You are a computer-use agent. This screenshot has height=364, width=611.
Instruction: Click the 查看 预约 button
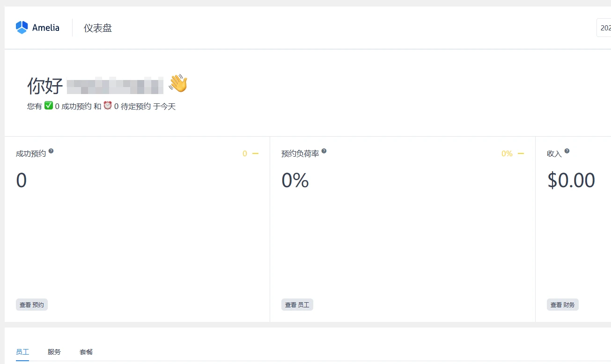31,304
